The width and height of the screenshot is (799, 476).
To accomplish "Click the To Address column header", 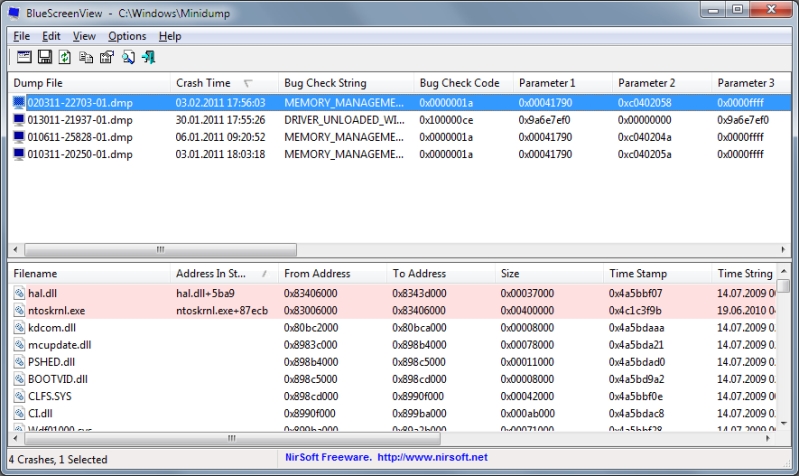I will tap(441, 274).
